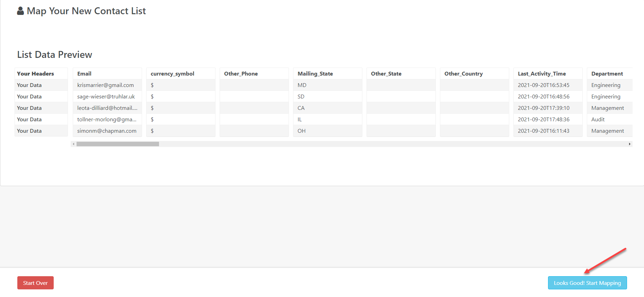The width and height of the screenshot is (644, 297).
Task: Click timestamp 2021-09-20T16:53:45
Action: pos(544,85)
